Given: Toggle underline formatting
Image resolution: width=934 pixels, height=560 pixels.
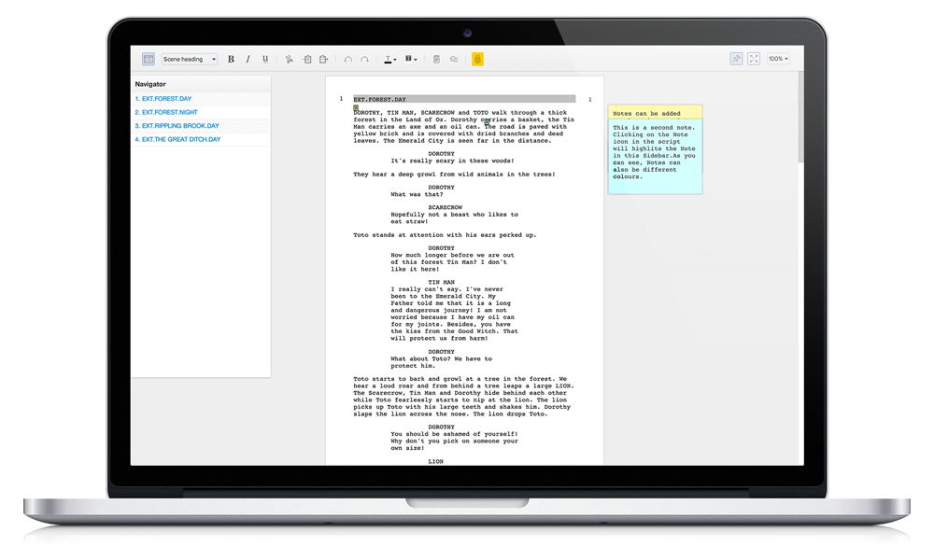Looking at the screenshot, I should [264, 59].
